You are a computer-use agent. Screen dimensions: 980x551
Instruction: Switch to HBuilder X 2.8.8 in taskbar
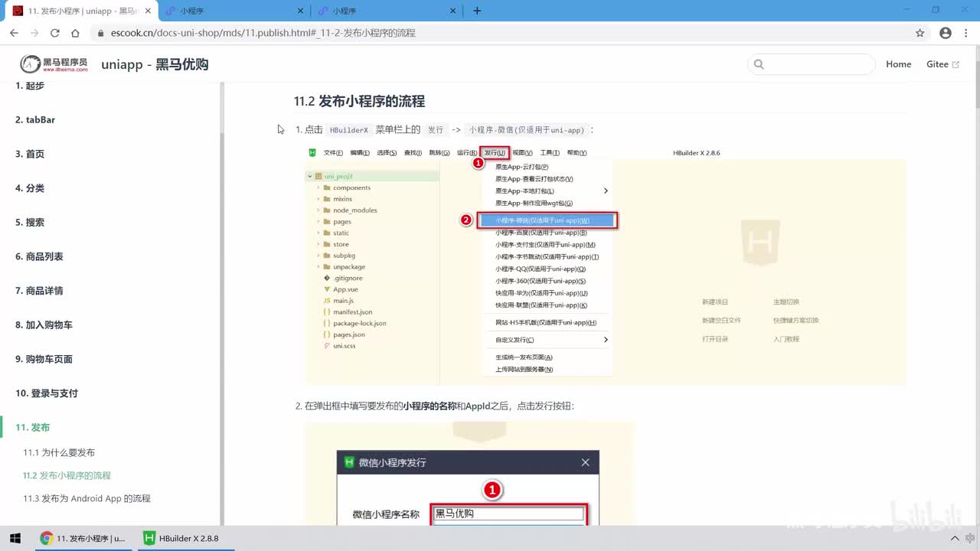coord(181,538)
